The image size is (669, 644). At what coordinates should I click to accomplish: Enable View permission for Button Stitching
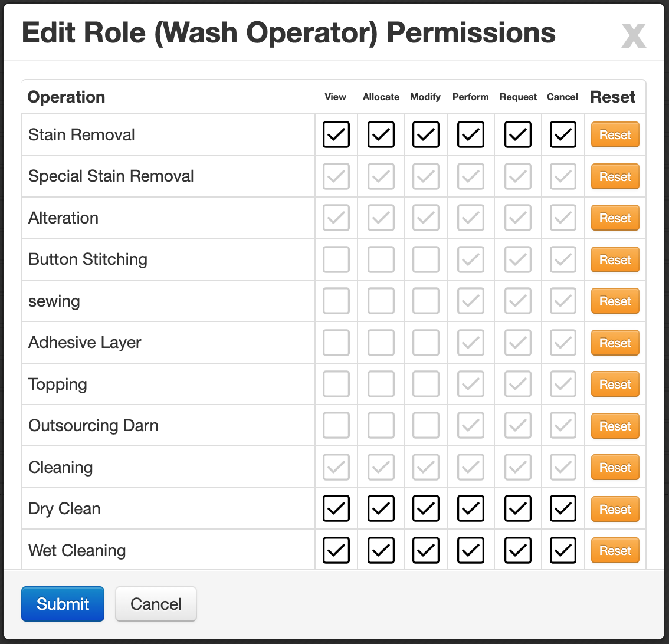click(x=336, y=259)
